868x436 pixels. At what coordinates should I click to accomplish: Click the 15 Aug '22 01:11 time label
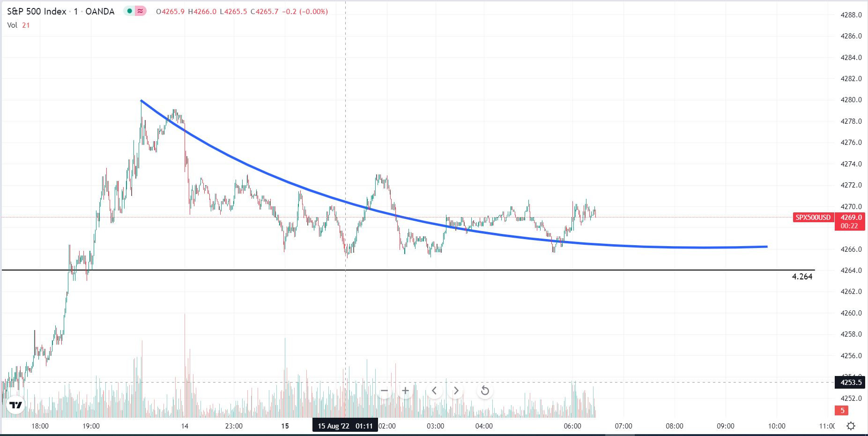coord(345,426)
